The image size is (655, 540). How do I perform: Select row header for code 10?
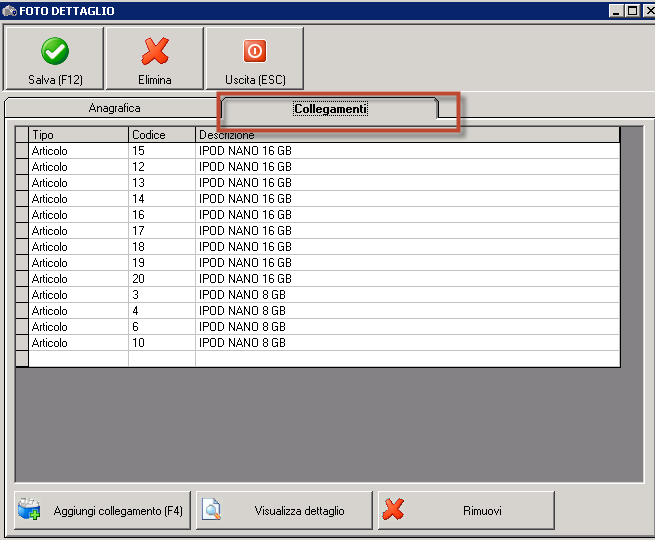[x=22, y=343]
